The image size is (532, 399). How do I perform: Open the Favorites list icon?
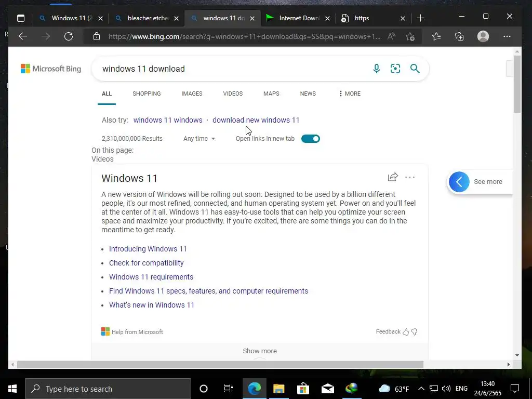[436, 36]
